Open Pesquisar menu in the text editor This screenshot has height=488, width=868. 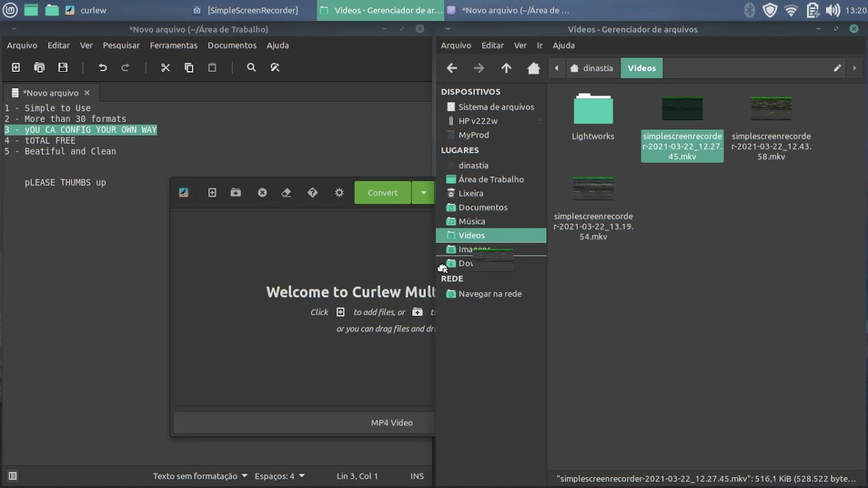(121, 45)
